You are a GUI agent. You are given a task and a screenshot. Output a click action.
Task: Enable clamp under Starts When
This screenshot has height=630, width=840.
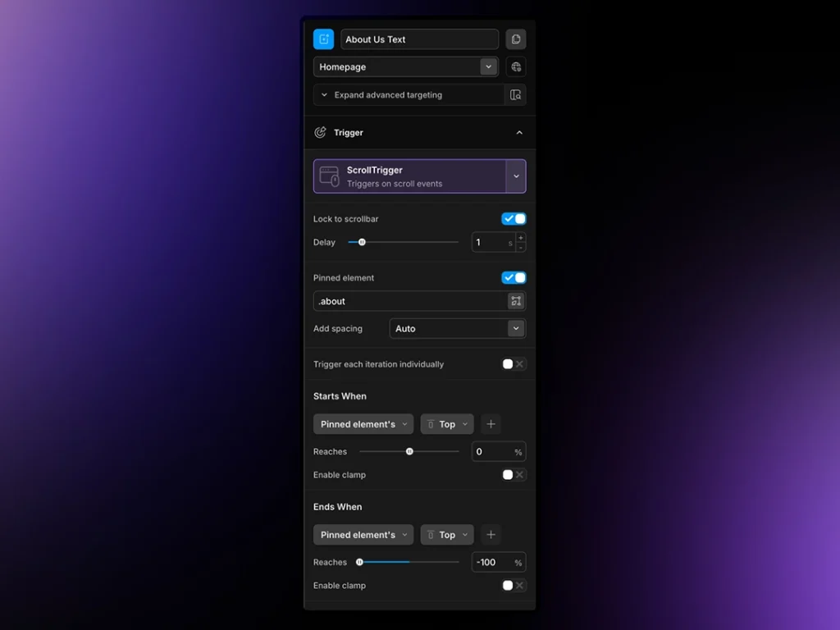pyautogui.click(x=514, y=475)
